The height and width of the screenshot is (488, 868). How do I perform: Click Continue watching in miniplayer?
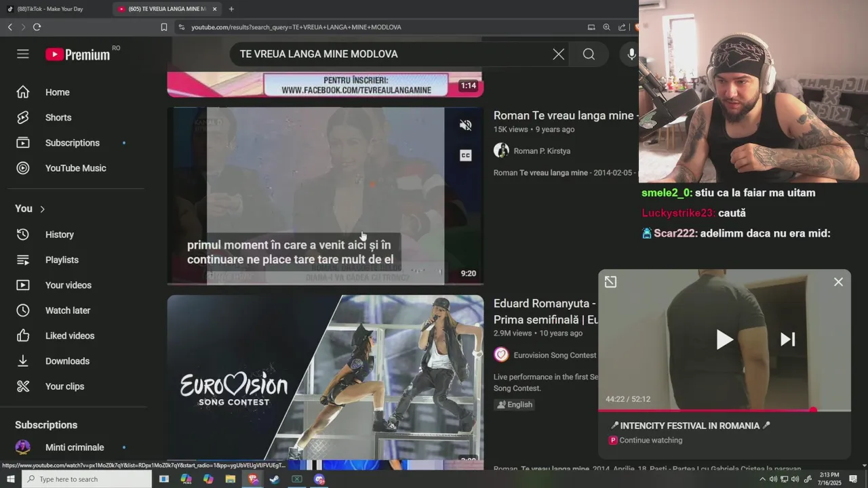tap(650, 441)
